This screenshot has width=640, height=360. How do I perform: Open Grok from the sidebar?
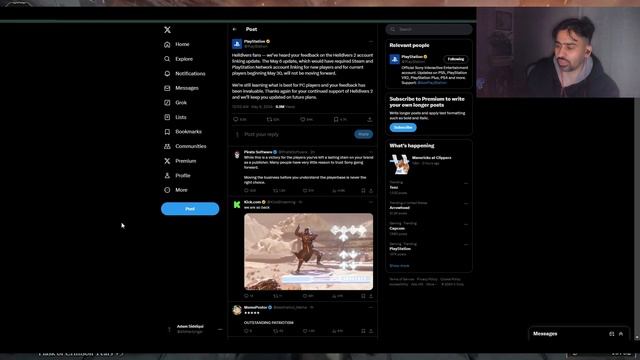coord(176,102)
